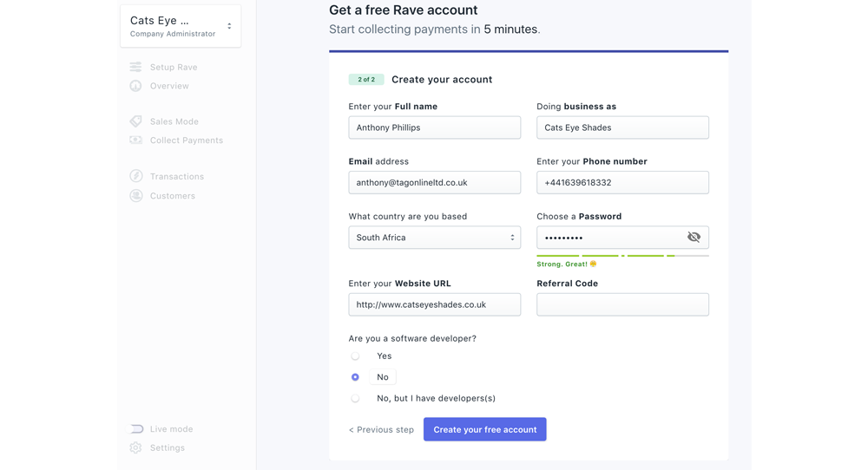Click Create your free account button
Screen dimensions: 868x470
[484, 429]
